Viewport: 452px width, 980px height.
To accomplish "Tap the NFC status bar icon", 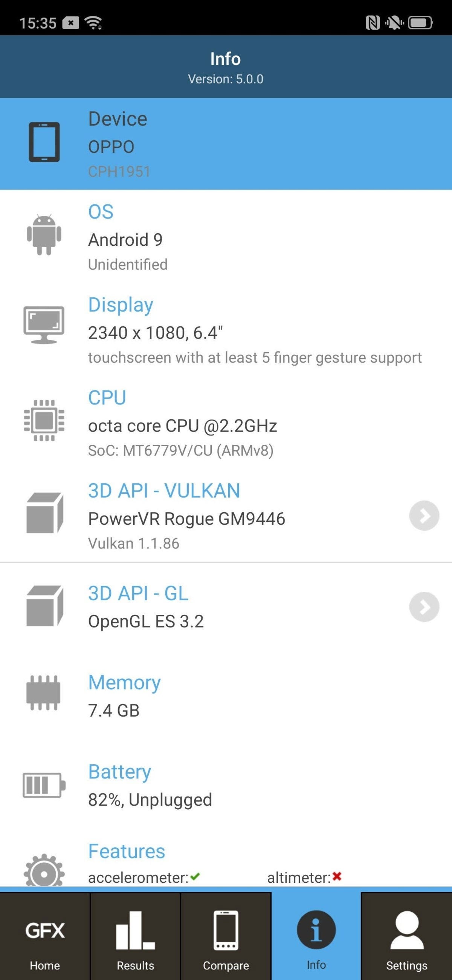I will [373, 23].
